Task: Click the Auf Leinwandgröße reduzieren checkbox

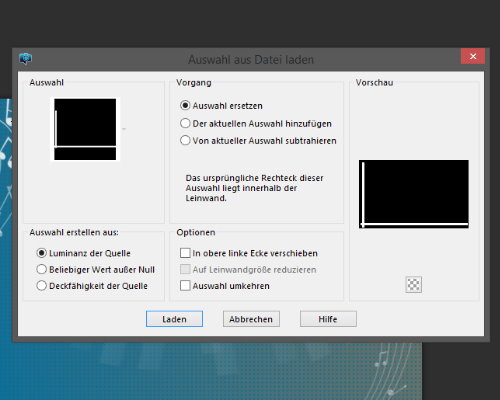Action: tap(185, 269)
